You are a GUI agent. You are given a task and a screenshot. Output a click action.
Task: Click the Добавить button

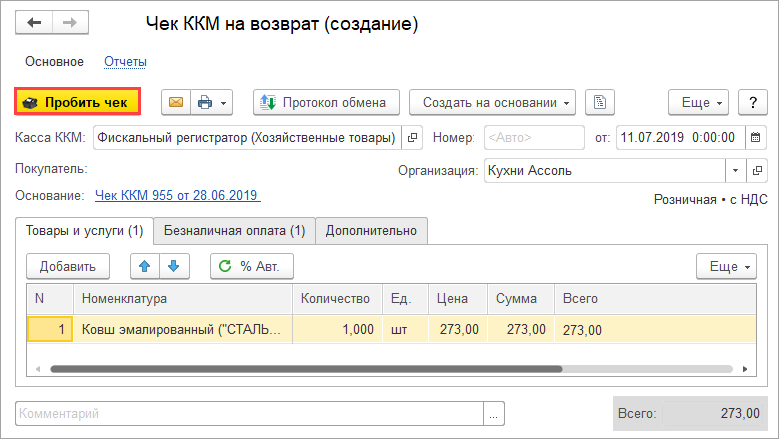(x=68, y=266)
